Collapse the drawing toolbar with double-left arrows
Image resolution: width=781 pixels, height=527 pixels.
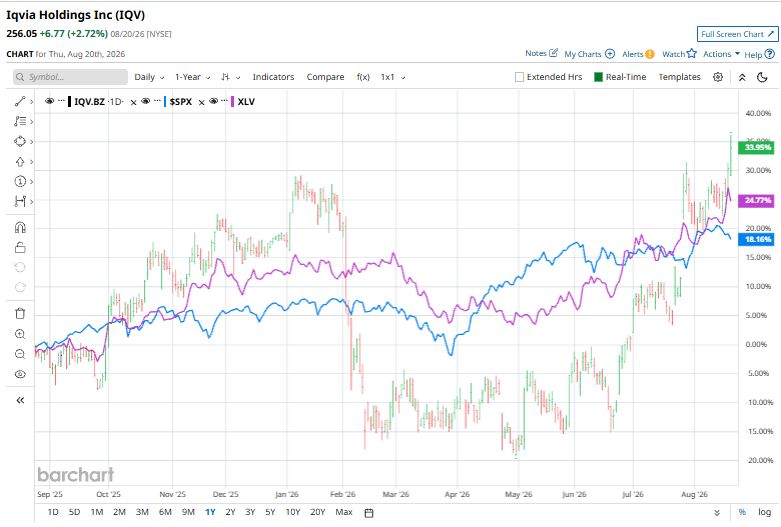[20, 400]
